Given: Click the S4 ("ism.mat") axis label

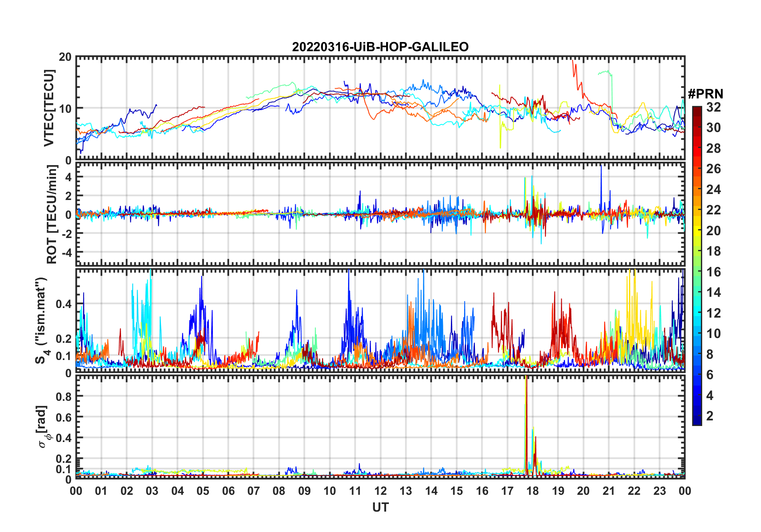Looking at the screenshot, I should pyautogui.click(x=41, y=321).
